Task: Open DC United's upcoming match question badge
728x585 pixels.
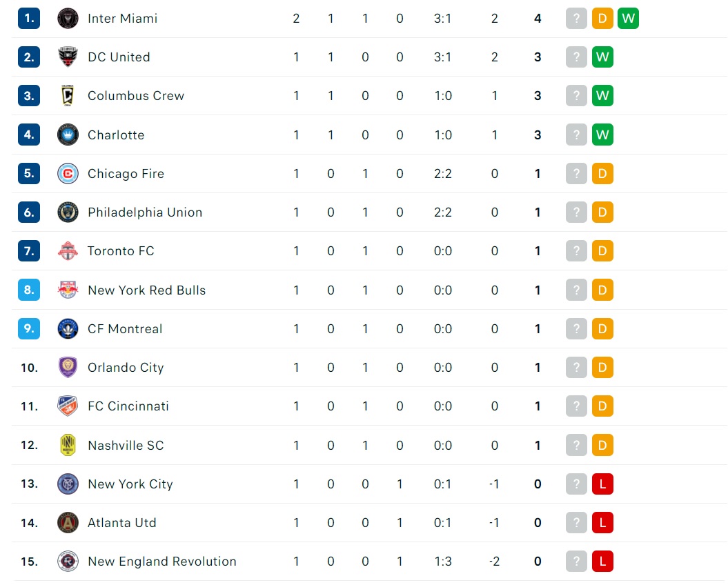Action: coord(576,57)
